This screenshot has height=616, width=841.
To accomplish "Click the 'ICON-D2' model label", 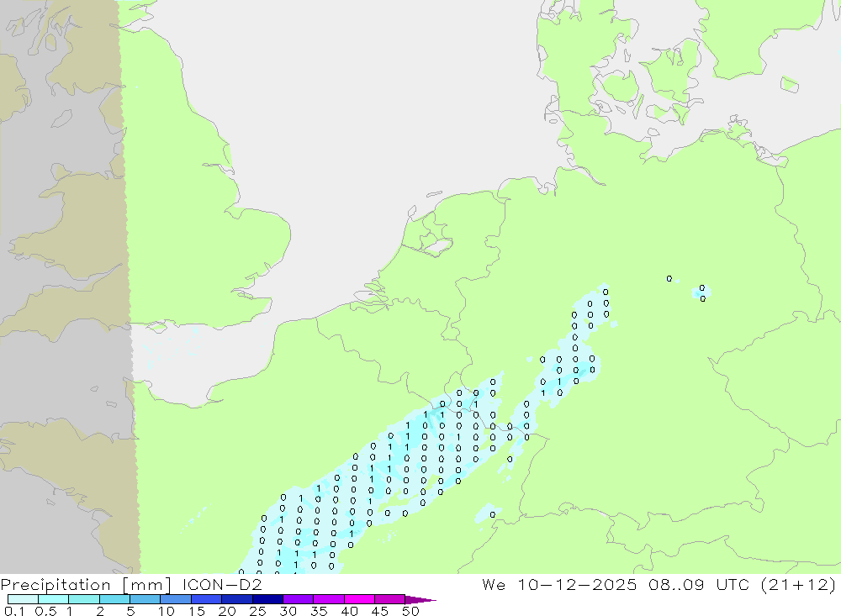I will [222, 584].
